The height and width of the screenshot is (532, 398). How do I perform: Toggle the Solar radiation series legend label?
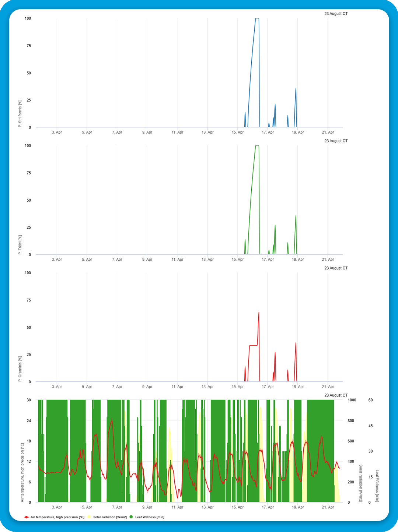coord(110,517)
